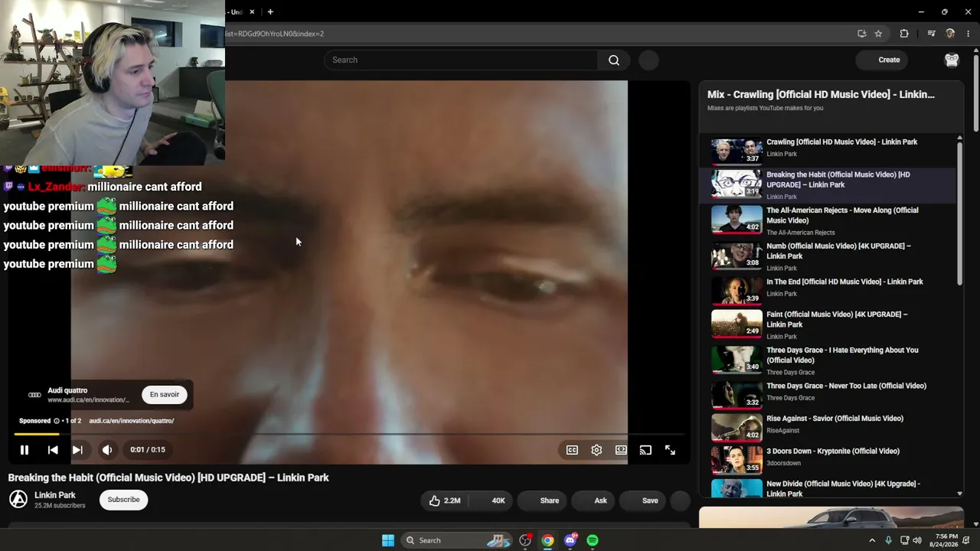
Task: Mute the player volume
Action: click(107, 450)
